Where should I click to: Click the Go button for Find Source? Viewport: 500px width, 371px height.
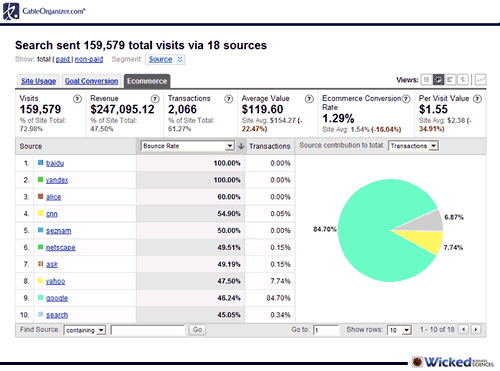(197, 330)
